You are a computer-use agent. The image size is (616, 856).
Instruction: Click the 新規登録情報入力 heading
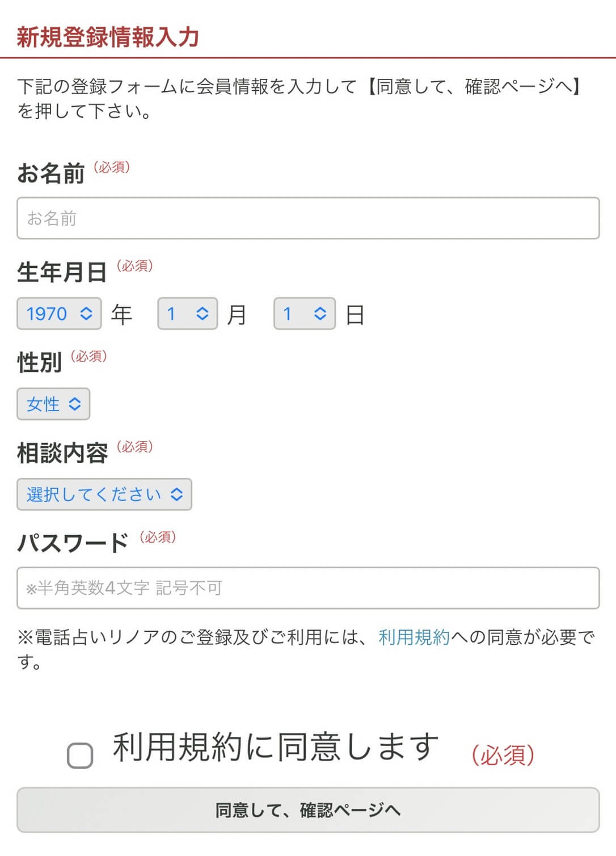coord(108,37)
